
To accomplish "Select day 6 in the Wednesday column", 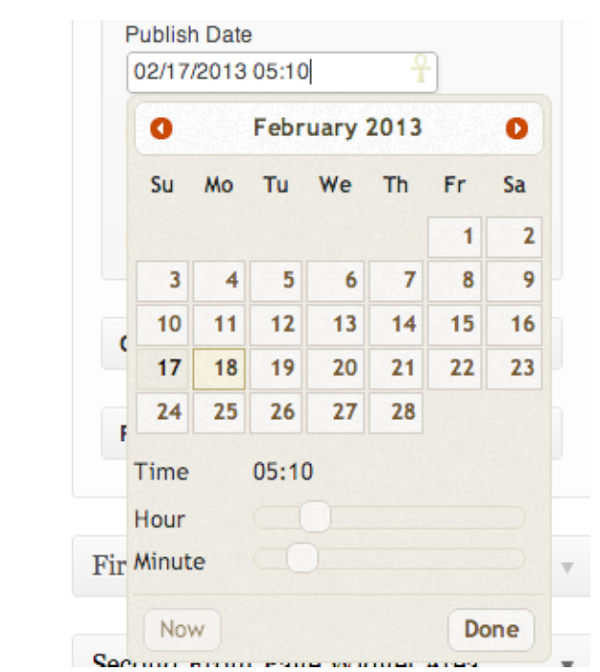I will tap(335, 281).
